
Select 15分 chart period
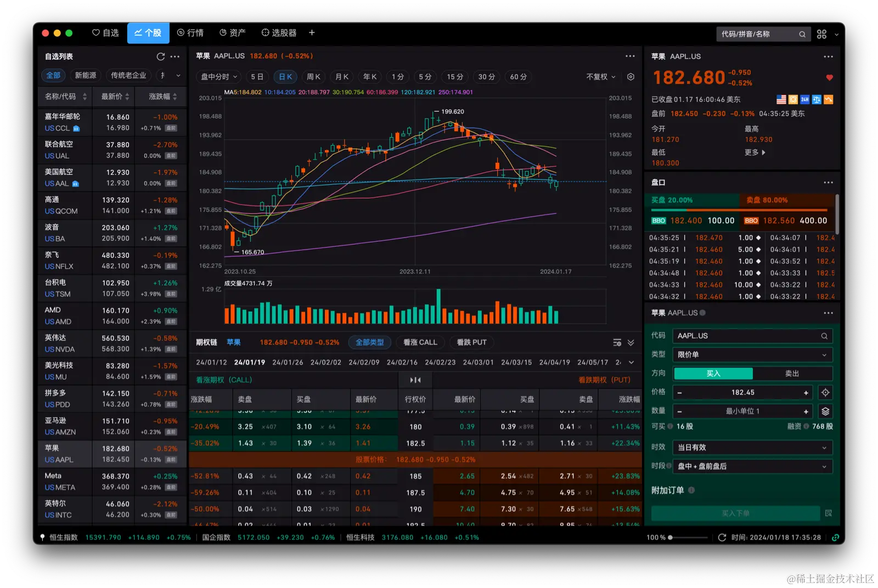tap(455, 77)
